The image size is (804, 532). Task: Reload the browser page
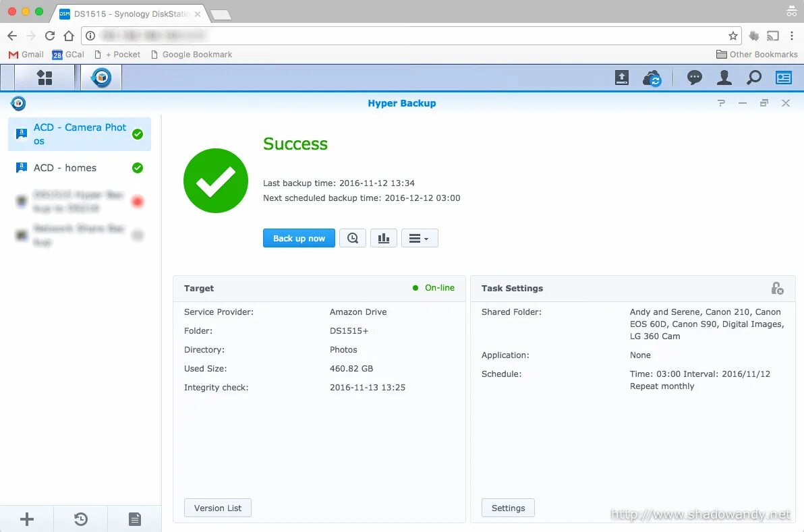(50, 36)
